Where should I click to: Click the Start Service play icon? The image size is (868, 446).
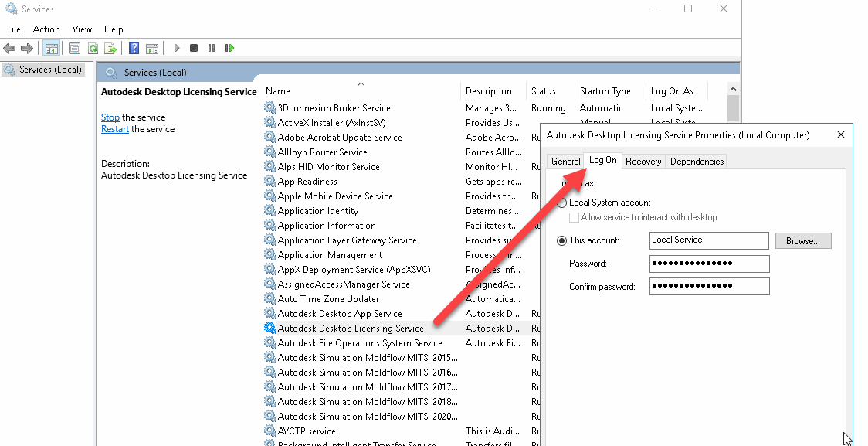[177, 48]
